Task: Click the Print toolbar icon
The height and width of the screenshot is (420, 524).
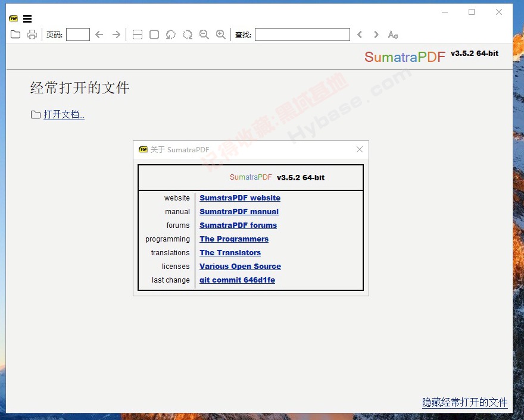Action: pos(32,35)
